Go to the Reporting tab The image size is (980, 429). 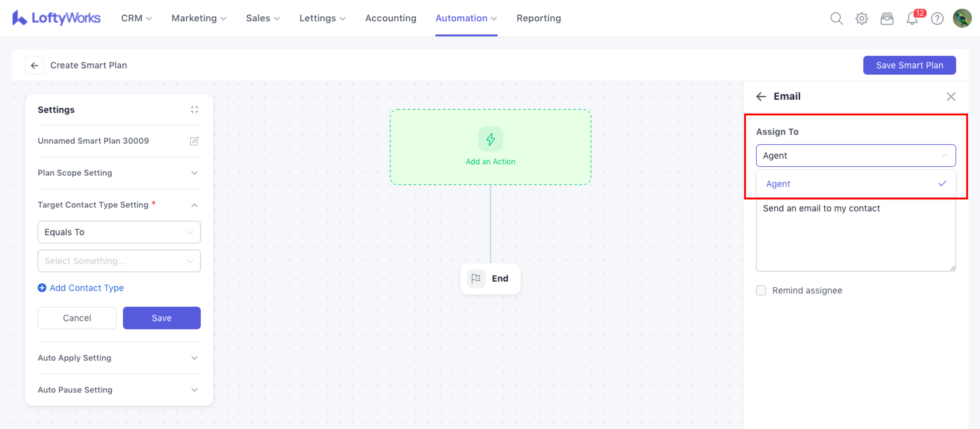(x=538, y=18)
